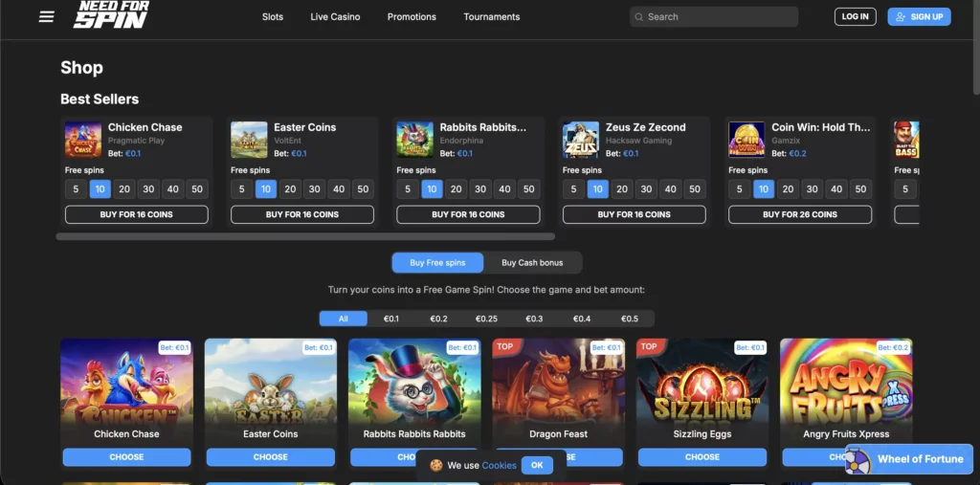Screen dimensions: 980x485
Task: Choose the Chicken Chase game
Action: pos(127,457)
